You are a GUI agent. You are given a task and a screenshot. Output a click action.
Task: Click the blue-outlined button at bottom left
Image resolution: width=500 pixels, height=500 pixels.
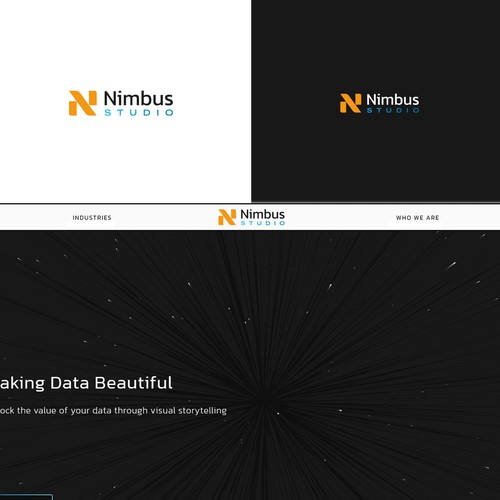pyautogui.click(x=26, y=497)
